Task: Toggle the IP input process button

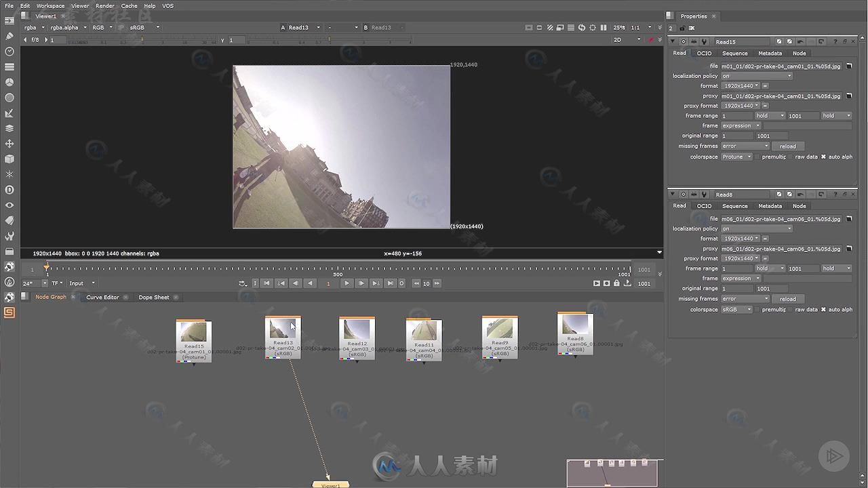Action: (121, 28)
